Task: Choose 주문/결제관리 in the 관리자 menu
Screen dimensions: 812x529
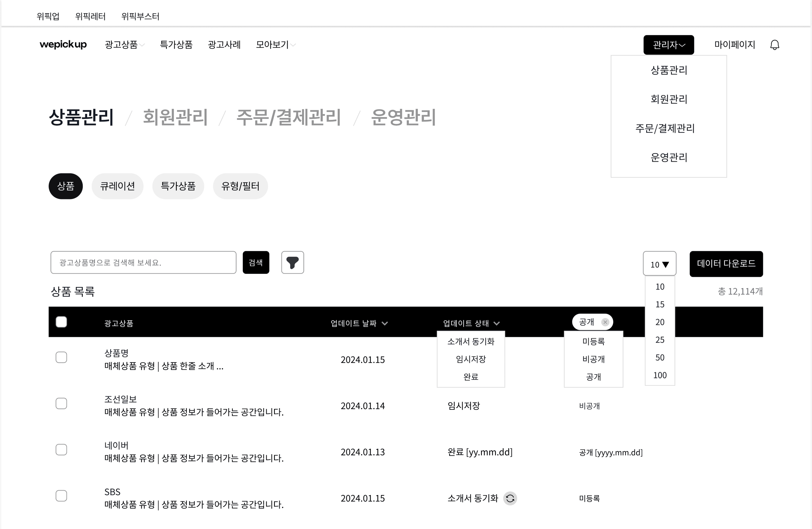Action: pos(665,128)
